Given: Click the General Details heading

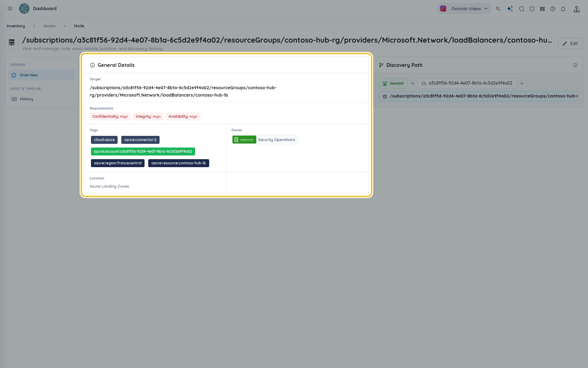Looking at the screenshot, I should [116, 65].
